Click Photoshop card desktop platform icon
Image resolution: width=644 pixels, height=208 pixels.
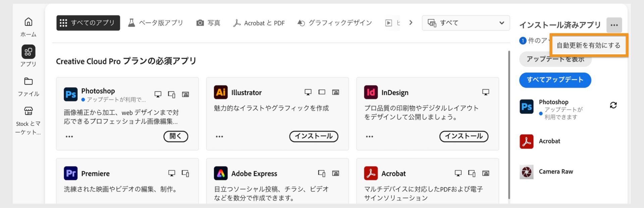pos(158,94)
